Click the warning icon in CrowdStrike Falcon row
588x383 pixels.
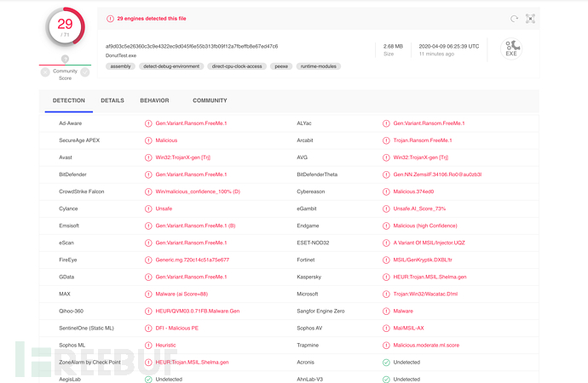click(148, 191)
